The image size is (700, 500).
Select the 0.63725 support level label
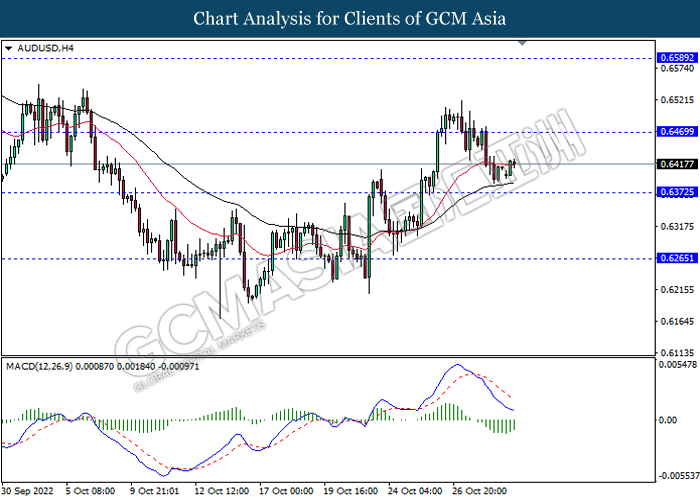tap(677, 192)
